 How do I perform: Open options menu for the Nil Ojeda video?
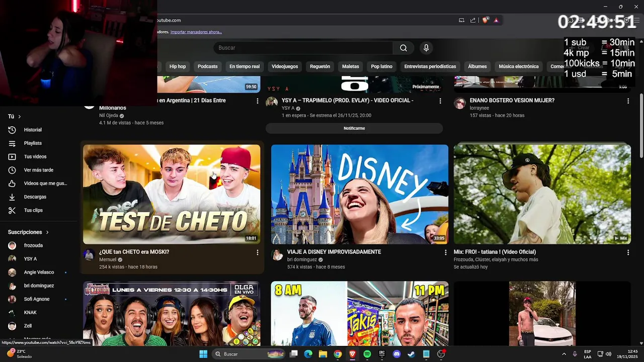tap(257, 101)
